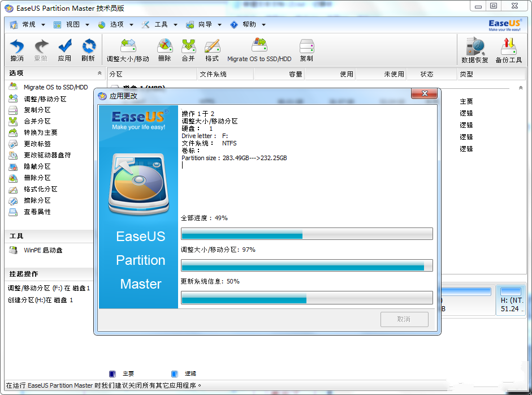
Task: Collapse the disk list group chevron
Action: [x=521, y=88]
